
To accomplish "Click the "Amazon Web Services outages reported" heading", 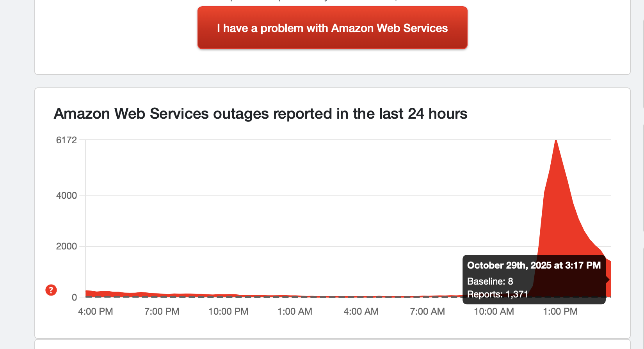I will pos(261,114).
